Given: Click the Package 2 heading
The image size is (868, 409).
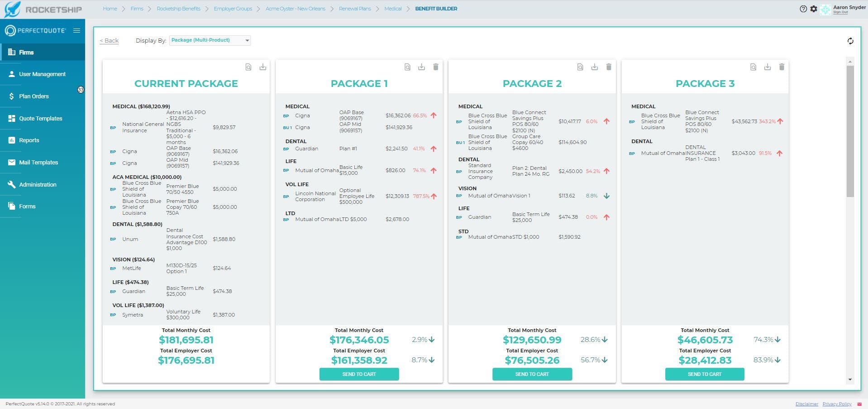Looking at the screenshot, I should pyautogui.click(x=532, y=84).
